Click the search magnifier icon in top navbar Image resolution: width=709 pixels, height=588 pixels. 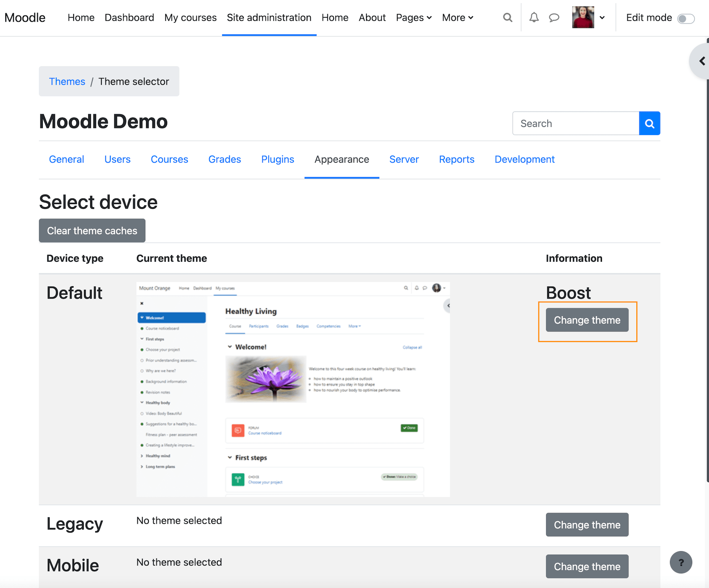[x=507, y=18]
